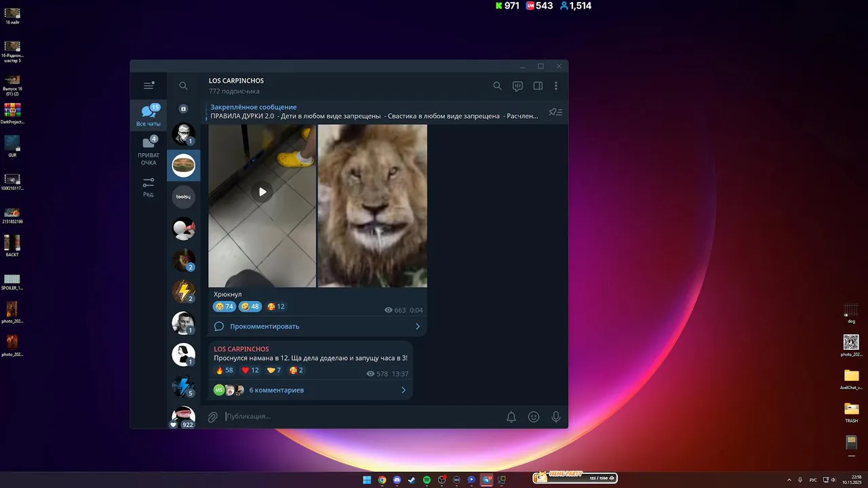Click the LOS CARPINCHOS channel title header
This screenshot has width=868, height=488.
(236, 81)
